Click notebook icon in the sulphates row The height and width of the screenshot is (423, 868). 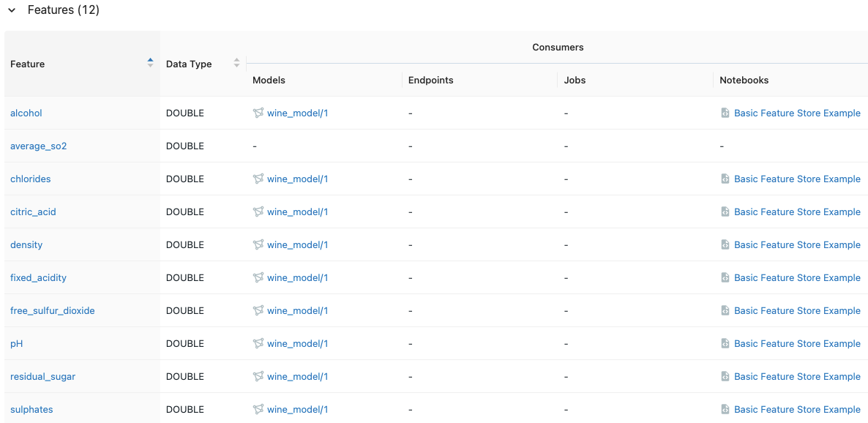coord(725,410)
